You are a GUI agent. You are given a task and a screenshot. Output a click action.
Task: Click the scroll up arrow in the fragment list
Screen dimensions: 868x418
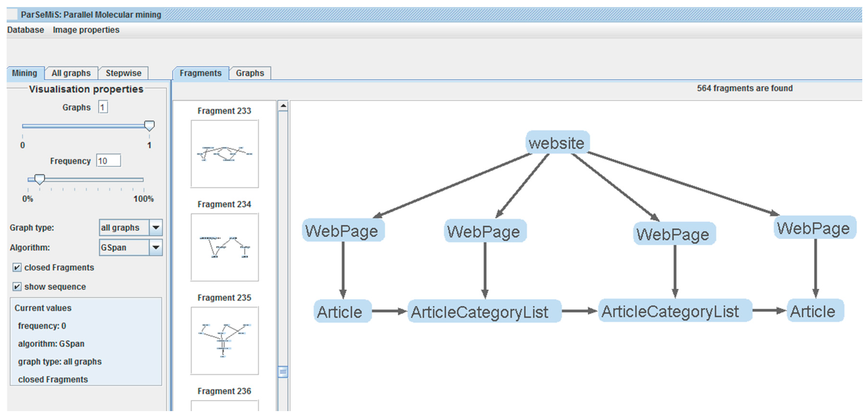pyautogui.click(x=283, y=106)
